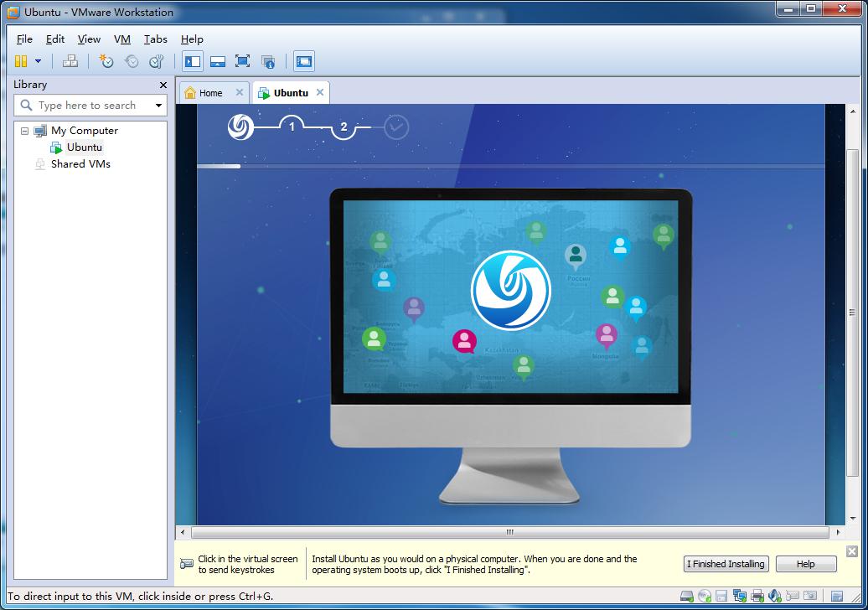Click the Deepin logo step in installer
The height and width of the screenshot is (610, 868).
pyautogui.click(x=240, y=127)
